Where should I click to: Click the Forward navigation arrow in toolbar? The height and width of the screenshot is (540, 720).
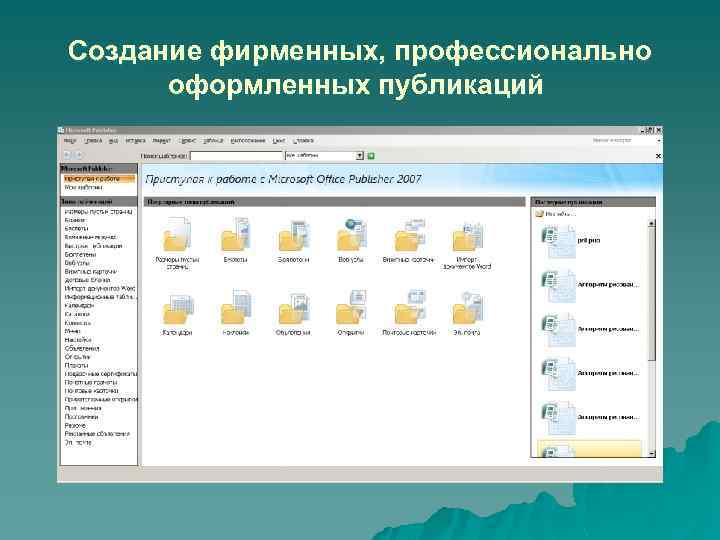pos(79,155)
